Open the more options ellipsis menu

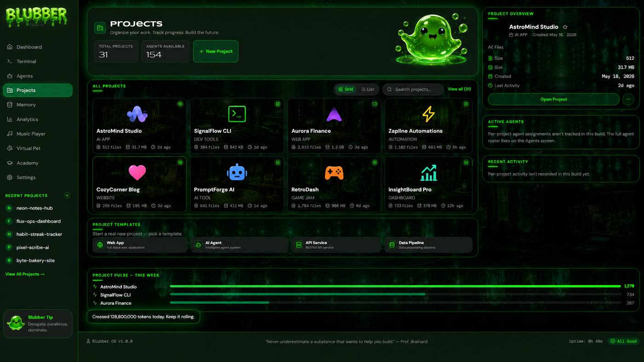coord(628,99)
